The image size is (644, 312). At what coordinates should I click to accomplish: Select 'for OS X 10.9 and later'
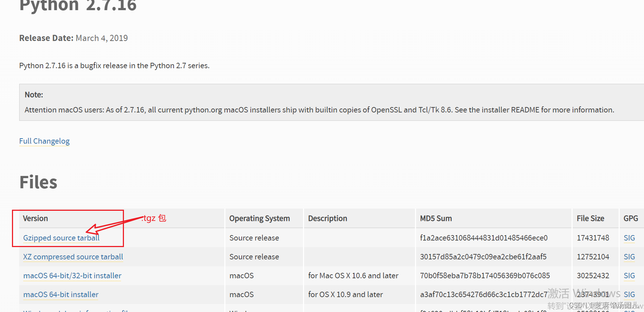[345, 295]
